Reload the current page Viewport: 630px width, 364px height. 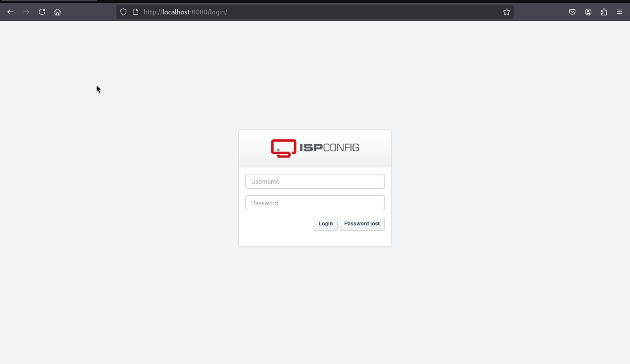(42, 12)
